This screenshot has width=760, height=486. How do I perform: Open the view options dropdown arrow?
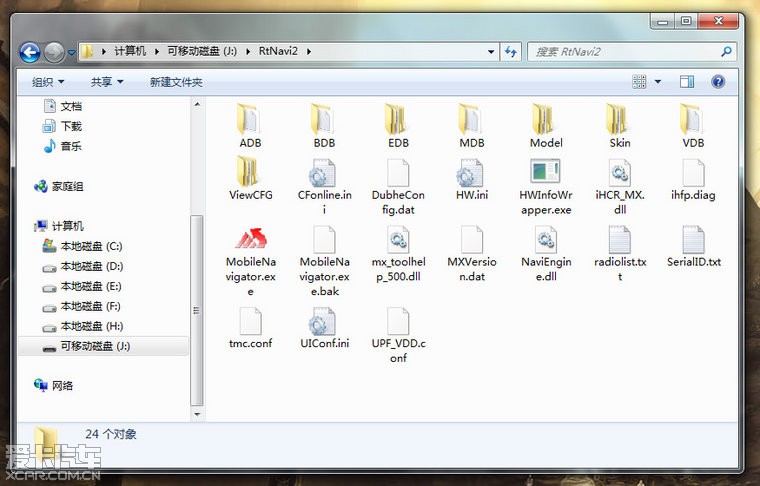pos(658,81)
